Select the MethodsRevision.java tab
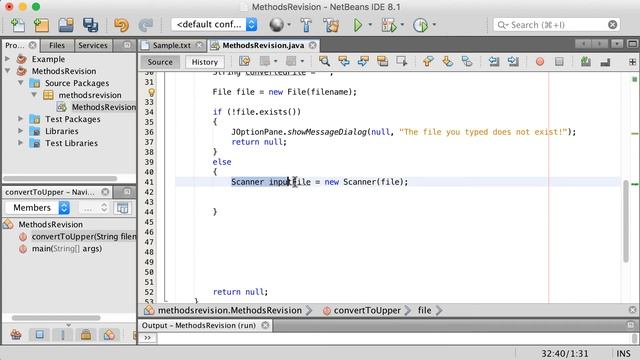 point(263,45)
